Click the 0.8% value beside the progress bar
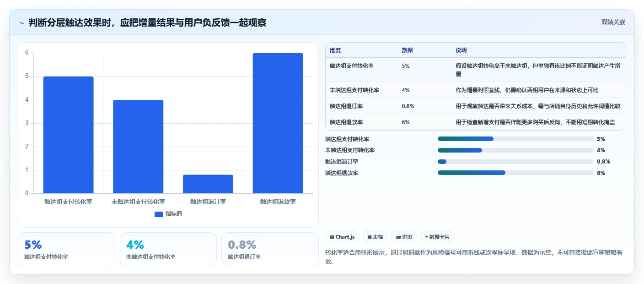 603,162
